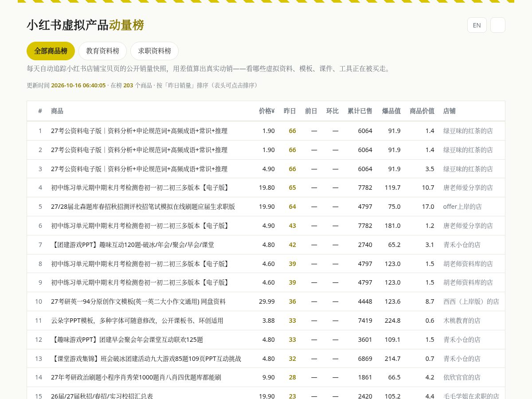The width and height of the screenshot is (532, 399).
Task: Click 商品价值 cell 10.7
Action: point(428,188)
